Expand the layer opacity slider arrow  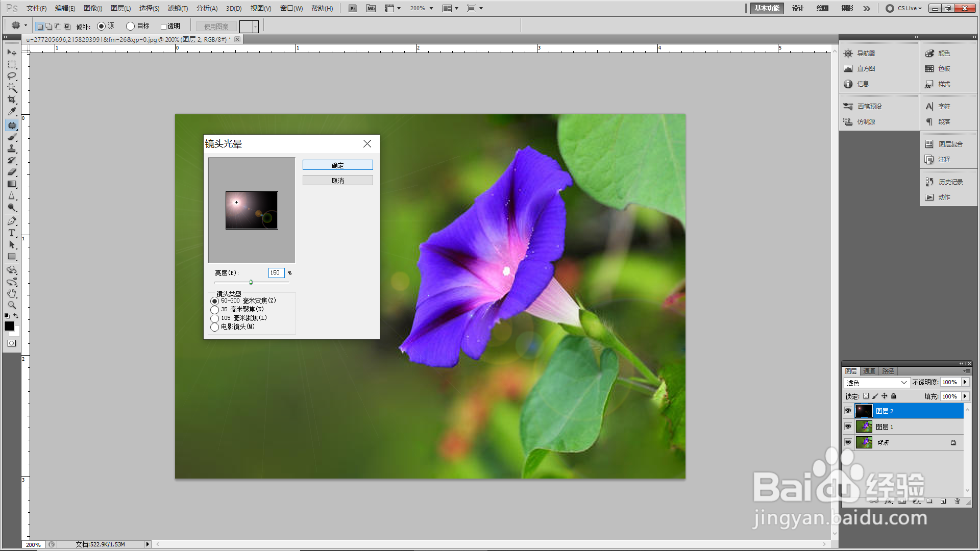click(x=965, y=382)
